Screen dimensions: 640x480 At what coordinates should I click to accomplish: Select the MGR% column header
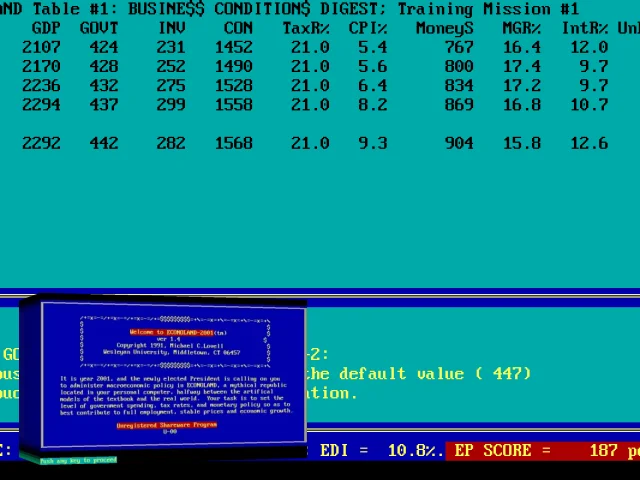[x=521, y=28]
